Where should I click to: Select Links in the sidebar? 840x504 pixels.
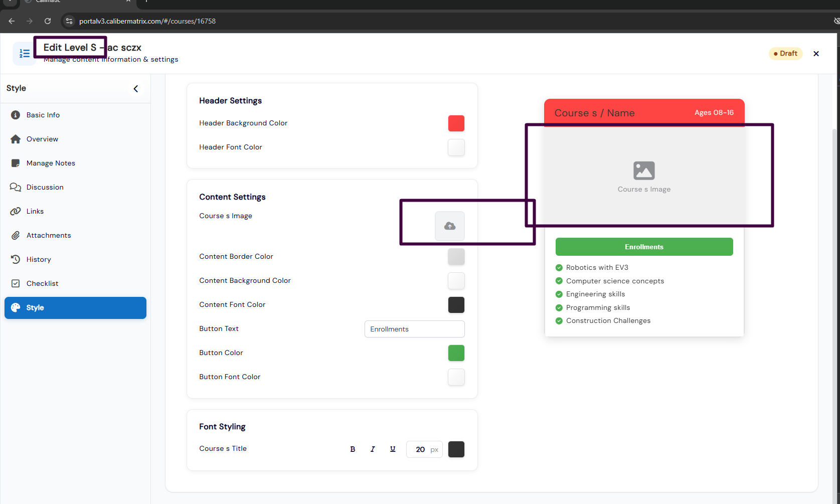click(x=75, y=211)
